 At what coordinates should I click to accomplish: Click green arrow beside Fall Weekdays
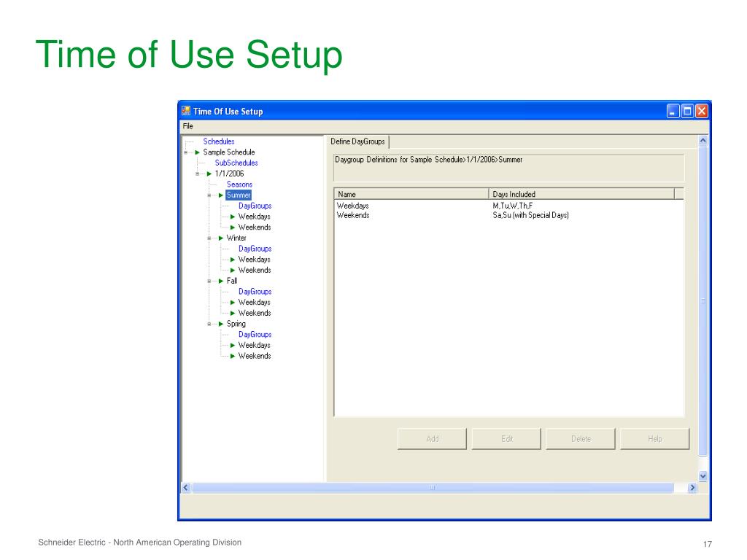(x=233, y=303)
